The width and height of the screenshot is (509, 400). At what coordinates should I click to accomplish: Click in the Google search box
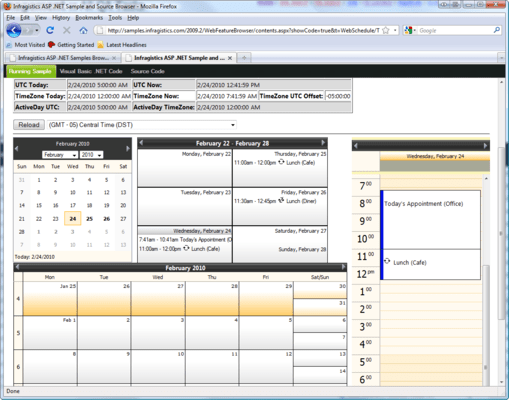pos(455,31)
